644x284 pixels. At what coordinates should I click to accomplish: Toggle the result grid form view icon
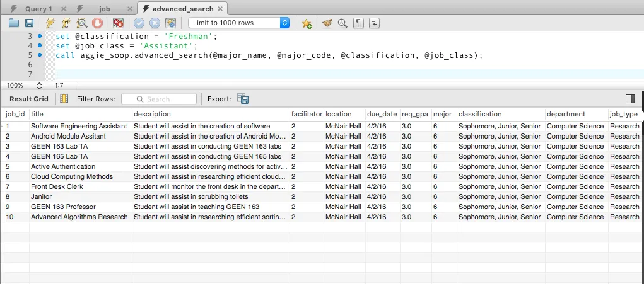(x=64, y=99)
